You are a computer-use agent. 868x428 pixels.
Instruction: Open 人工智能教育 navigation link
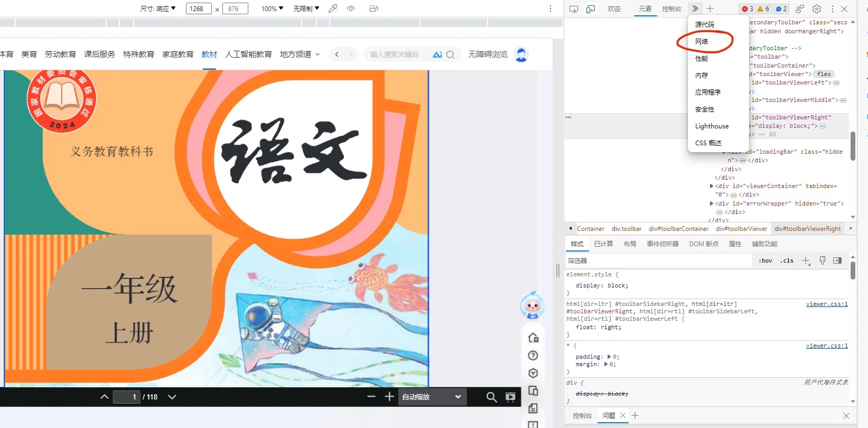248,54
